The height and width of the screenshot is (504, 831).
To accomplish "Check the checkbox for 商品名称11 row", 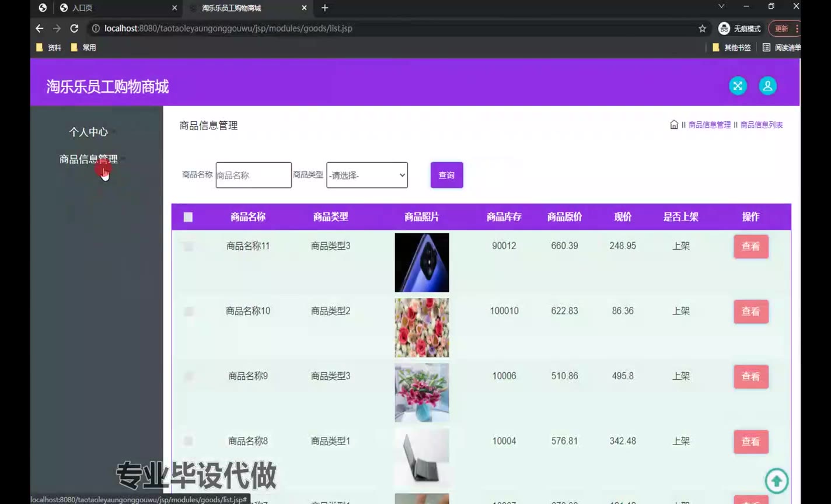I will click(x=188, y=246).
